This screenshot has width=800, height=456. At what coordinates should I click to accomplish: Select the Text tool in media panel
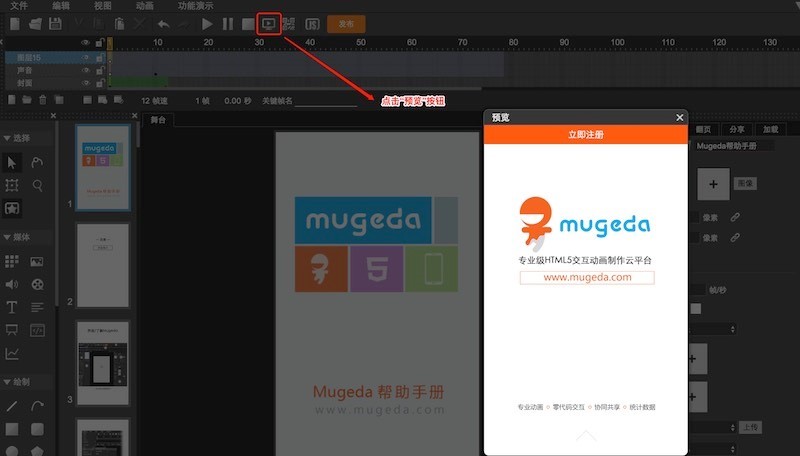click(12, 307)
